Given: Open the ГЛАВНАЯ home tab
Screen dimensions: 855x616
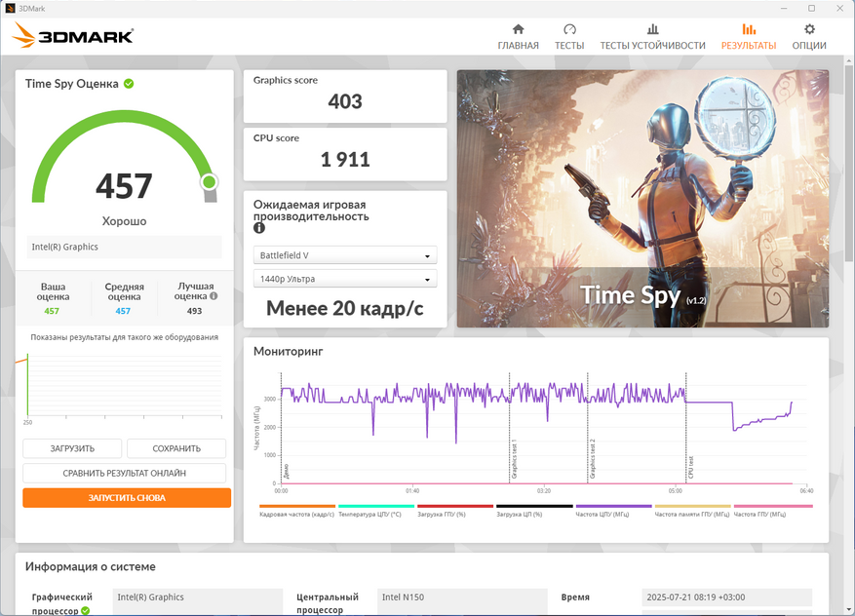Looking at the screenshot, I should [x=518, y=37].
